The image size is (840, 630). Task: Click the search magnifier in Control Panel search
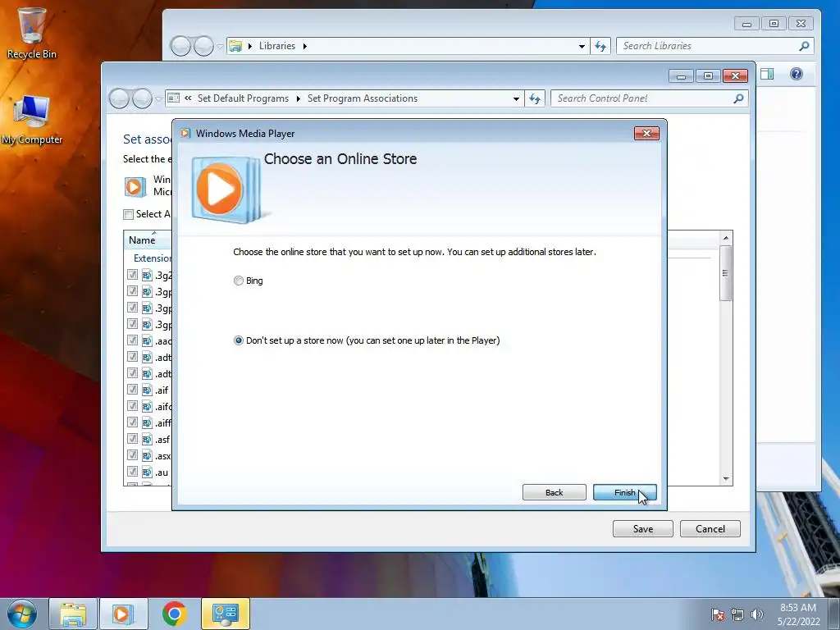pos(739,98)
